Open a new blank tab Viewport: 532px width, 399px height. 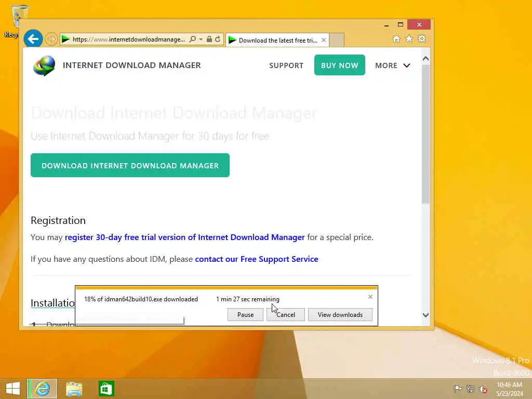click(x=337, y=40)
